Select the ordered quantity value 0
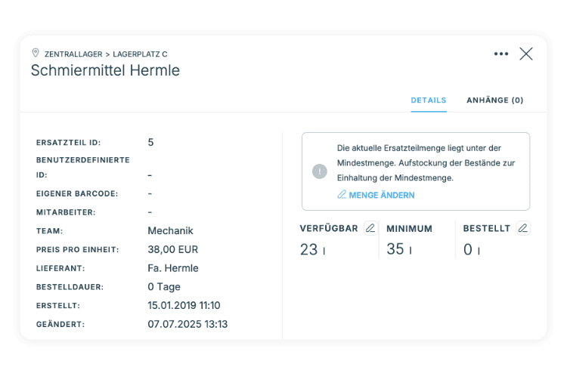This screenshot has width=567, height=392. point(468,249)
